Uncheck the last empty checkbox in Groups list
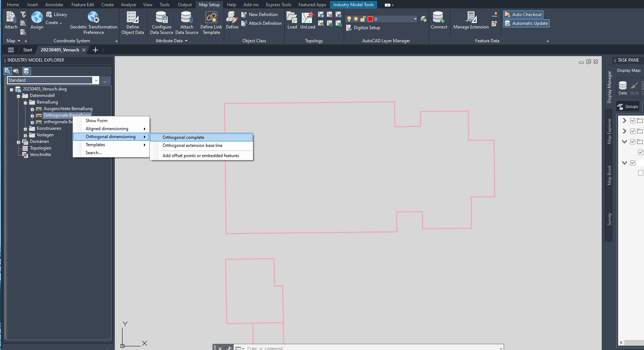Viewport: 644px width, 350px height. [x=640, y=173]
